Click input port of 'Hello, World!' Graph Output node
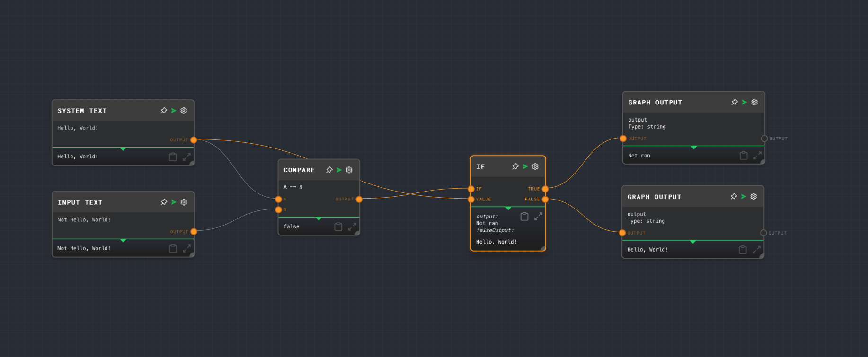The width and height of the screenshot is (868, 357). [x=622, y=233]
